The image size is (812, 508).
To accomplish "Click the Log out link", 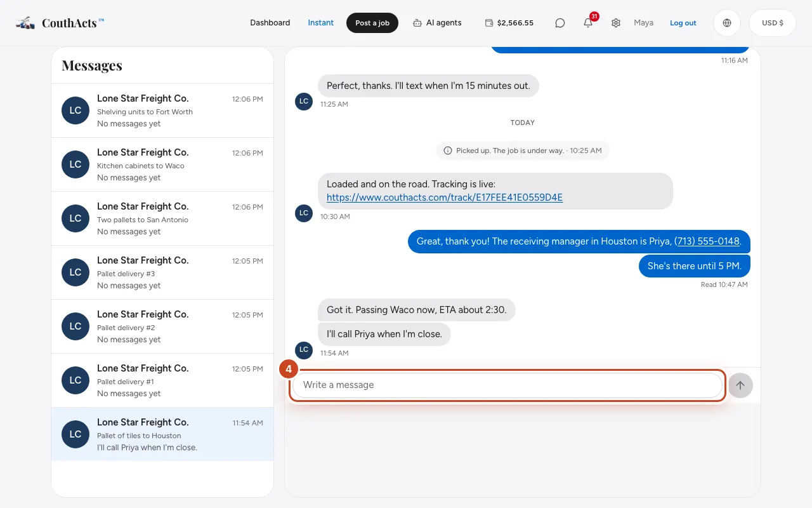I will tap(683, 23).
